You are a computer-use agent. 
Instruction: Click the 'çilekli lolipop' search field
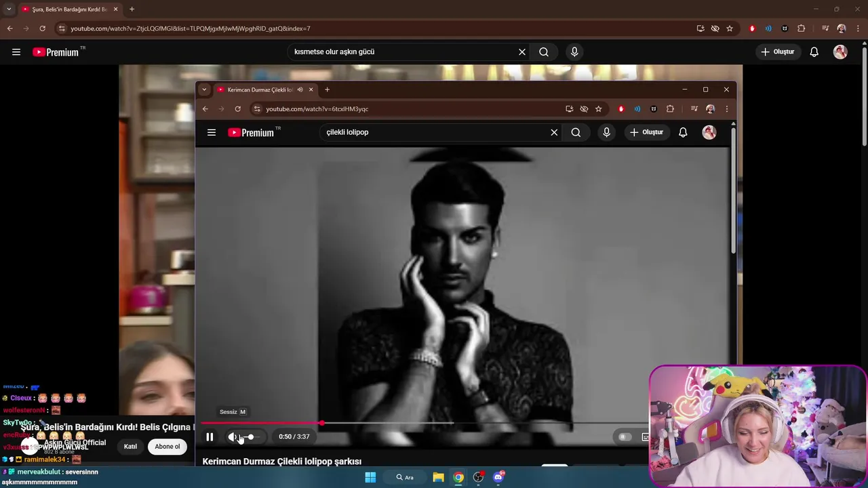click(x=434, y=133)
